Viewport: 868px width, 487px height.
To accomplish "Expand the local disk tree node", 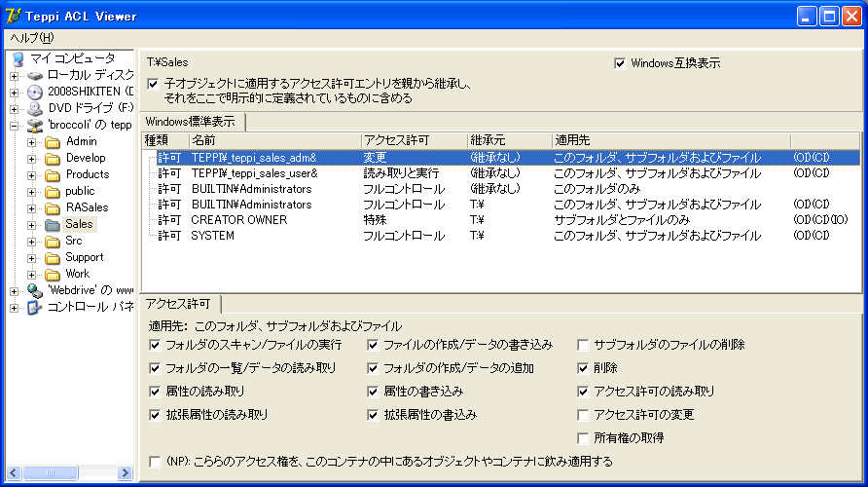I will pos(15,76).
